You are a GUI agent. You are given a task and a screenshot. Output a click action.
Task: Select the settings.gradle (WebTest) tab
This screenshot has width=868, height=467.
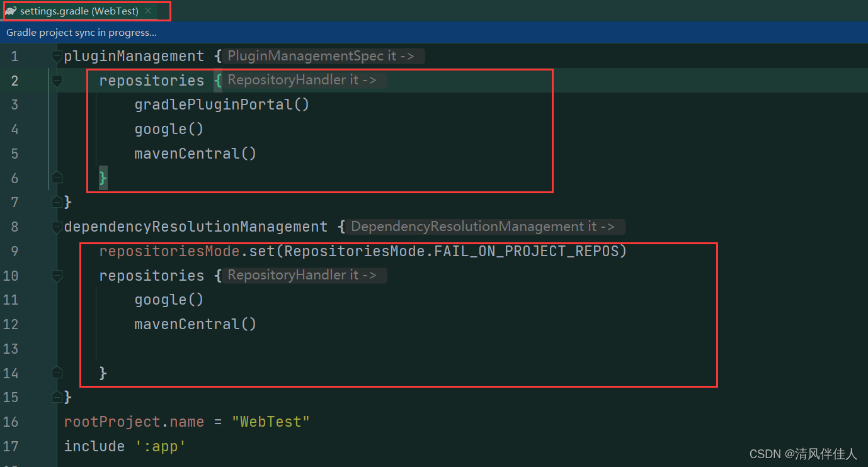79,11
